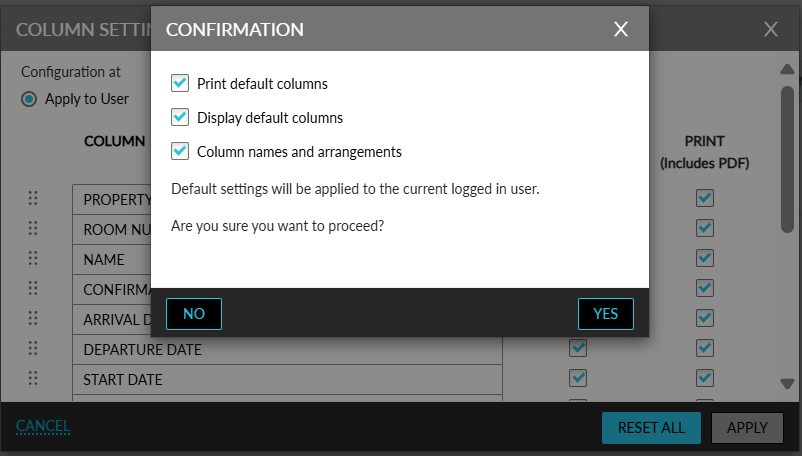This screenshot has height=456, width=802.
Task: Toggle Print checkbox for PROPERTY row
Action: [705, 198]
